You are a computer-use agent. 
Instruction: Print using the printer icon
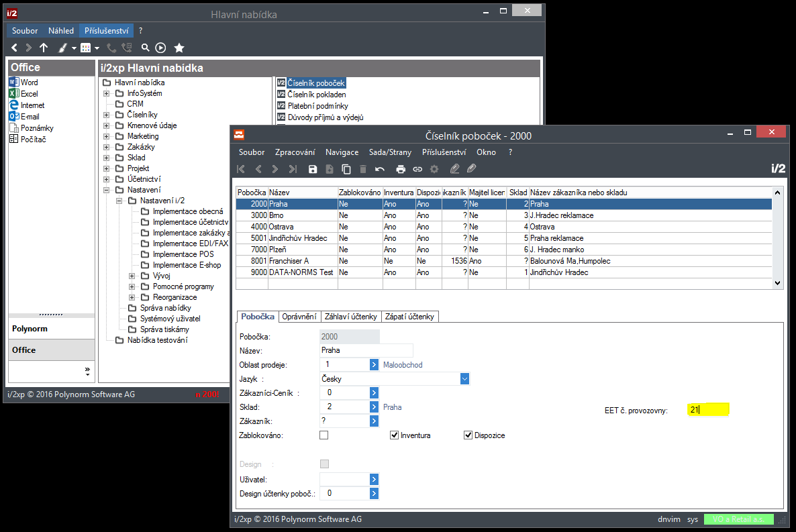coord(401,169)
